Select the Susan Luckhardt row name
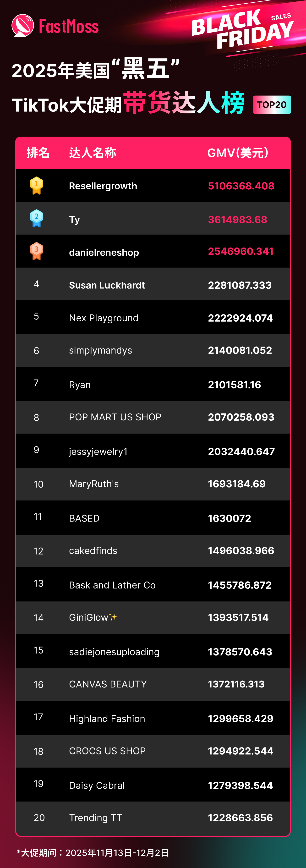This screenshot has height=868, width=306. 107,286
